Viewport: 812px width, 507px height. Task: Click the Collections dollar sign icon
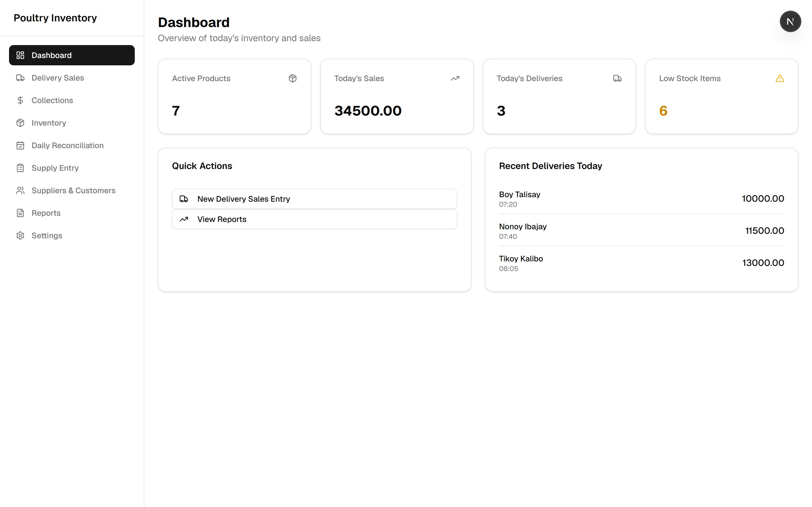[x=20, y=100]
